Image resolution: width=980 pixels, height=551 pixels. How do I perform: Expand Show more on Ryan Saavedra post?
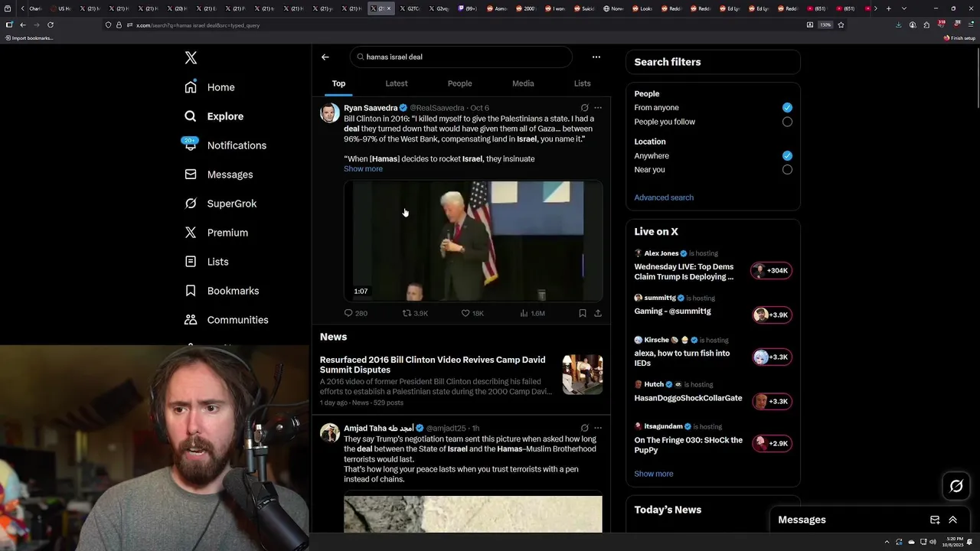click(363, 169)
